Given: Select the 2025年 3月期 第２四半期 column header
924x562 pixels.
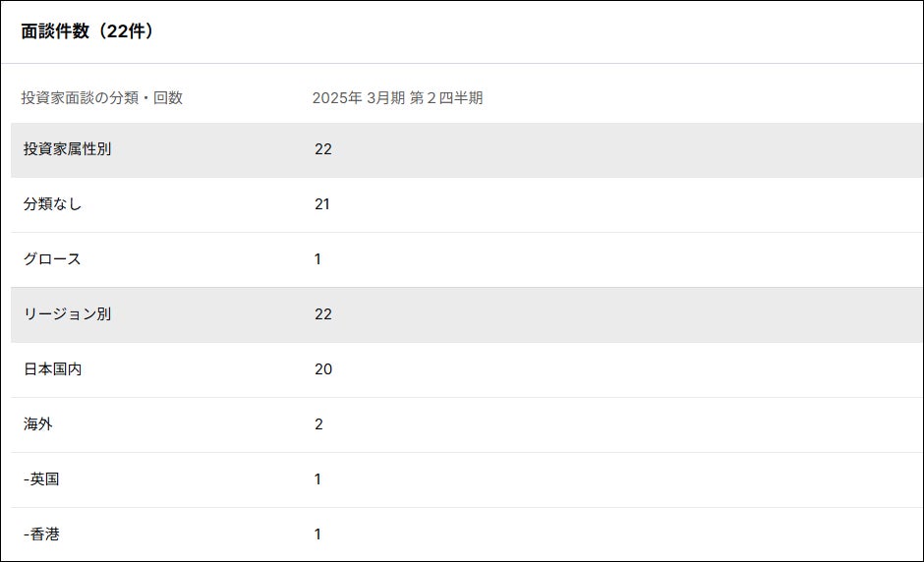Looking at the screenshot, I should pos(397,98).
